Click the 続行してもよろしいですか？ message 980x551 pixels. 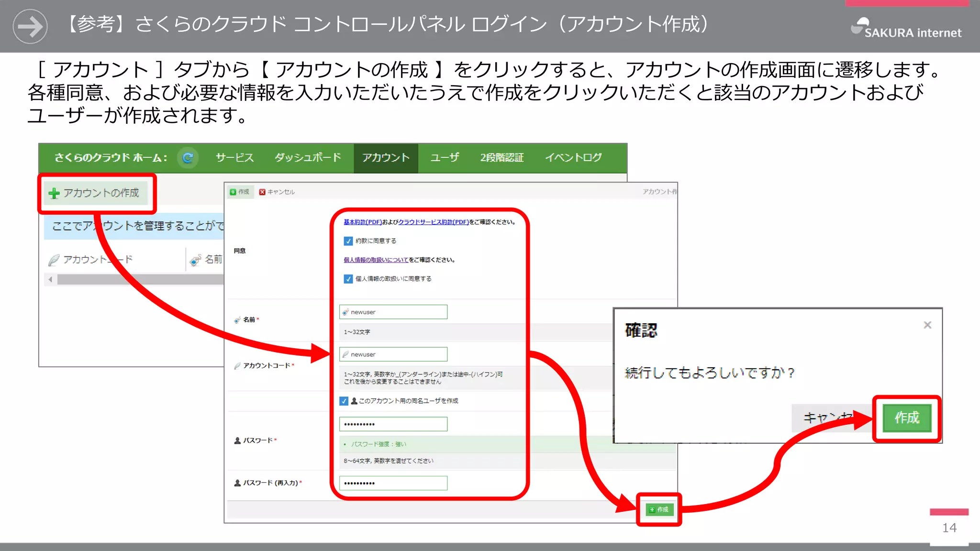(x=710, y=373)
